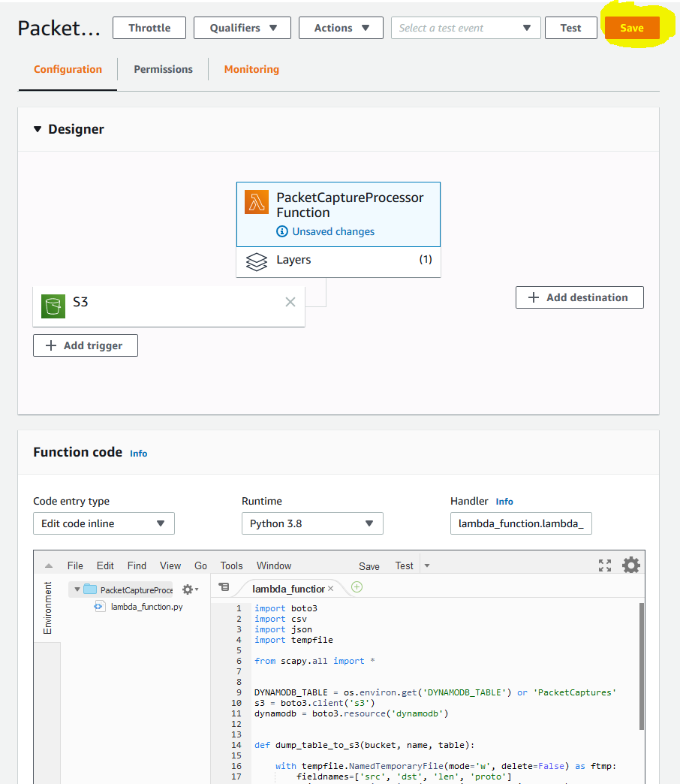Open the Handler Info link
The width and height of the screenshot is (680, 784).
pos(504,502)
